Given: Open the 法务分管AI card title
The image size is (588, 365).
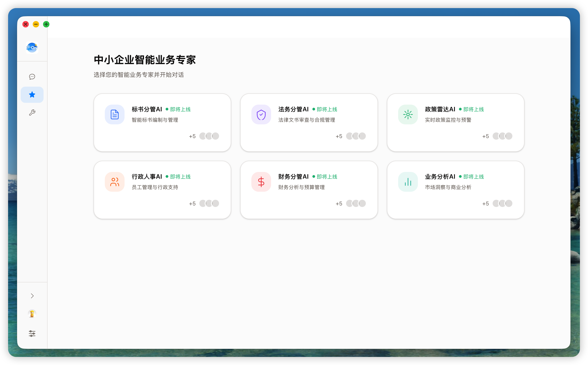Looking at the screenshot, I should (x=293, y=109).
